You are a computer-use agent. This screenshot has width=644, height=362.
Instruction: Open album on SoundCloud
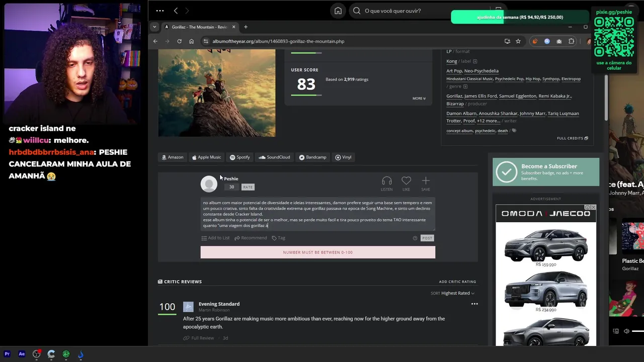274,157
